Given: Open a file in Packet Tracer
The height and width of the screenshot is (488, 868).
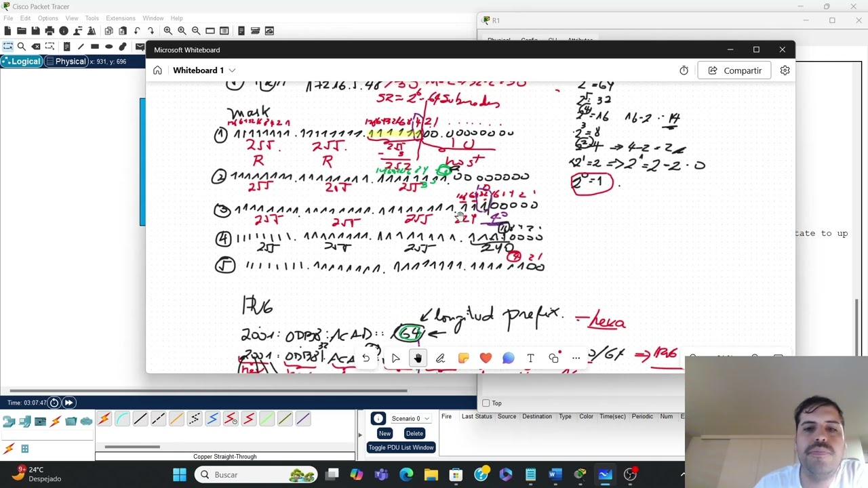Looking at the screenshot, I should [x=21, y=30].
